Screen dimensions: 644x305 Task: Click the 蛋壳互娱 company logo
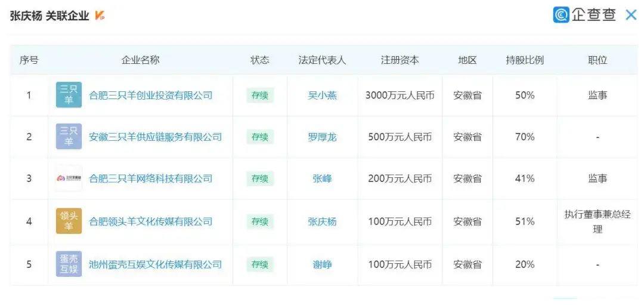69,264
